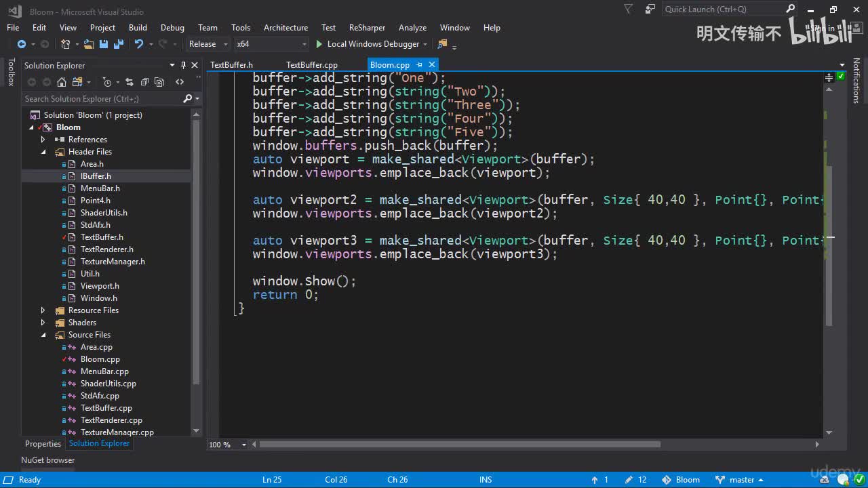Click the Save All toolbar icon
The image size is (868, 488).
[119, 44]
